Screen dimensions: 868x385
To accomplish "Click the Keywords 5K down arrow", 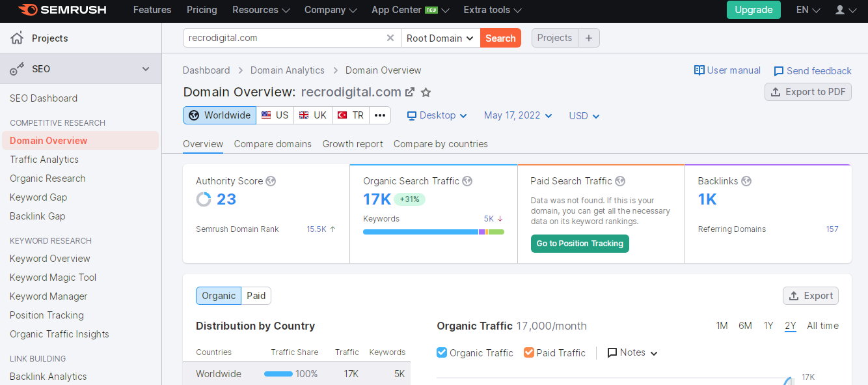I will [x=500, y=219].
